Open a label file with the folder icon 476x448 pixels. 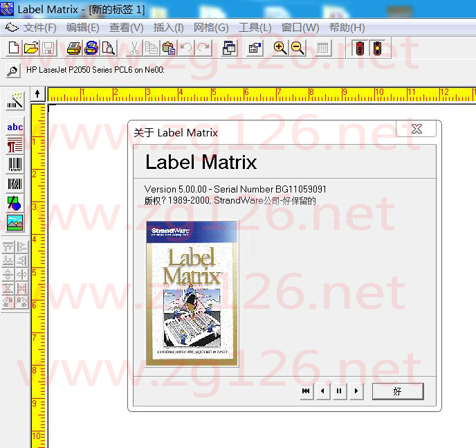[31, 48]
